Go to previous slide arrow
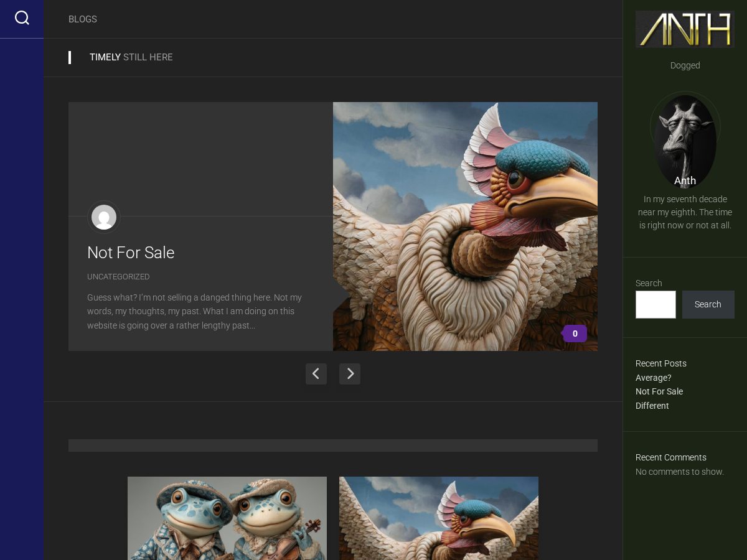The height and width of the screenshot is (560, 747). [x=316, y=374]
